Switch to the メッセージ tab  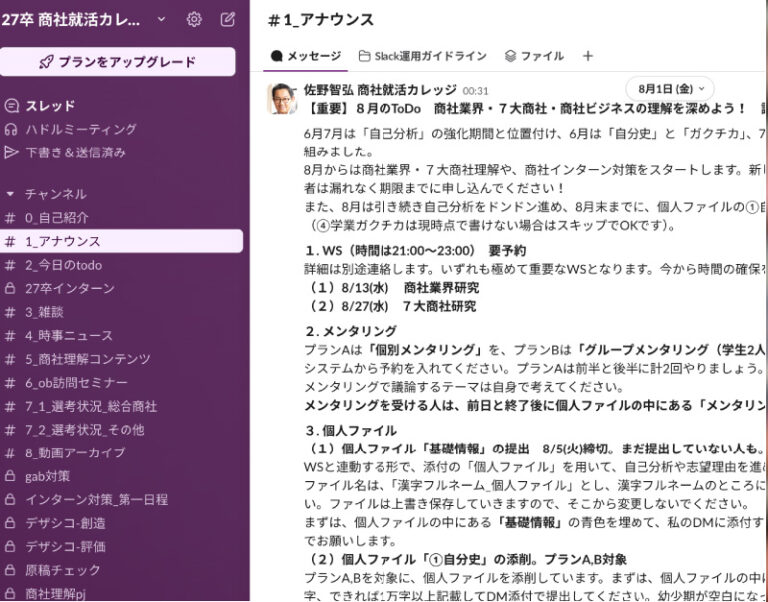point(306,56)
